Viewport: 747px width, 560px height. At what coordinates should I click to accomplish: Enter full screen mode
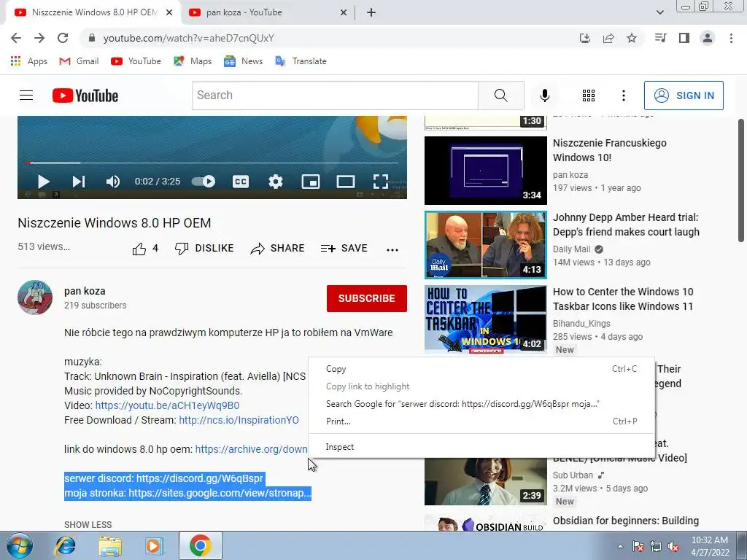(x=380, y=182)
